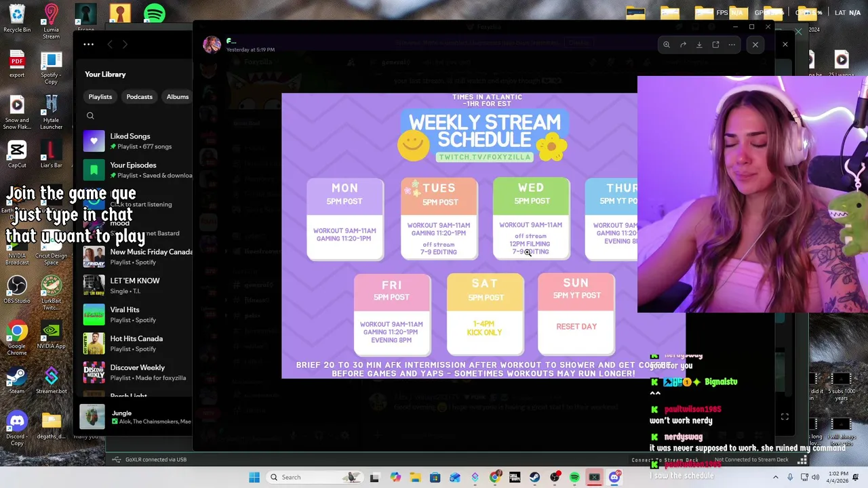Open Discord - Copy desktop shortcut
The width and height of the screenshot is (868, 488).
(x=17, y=428)
